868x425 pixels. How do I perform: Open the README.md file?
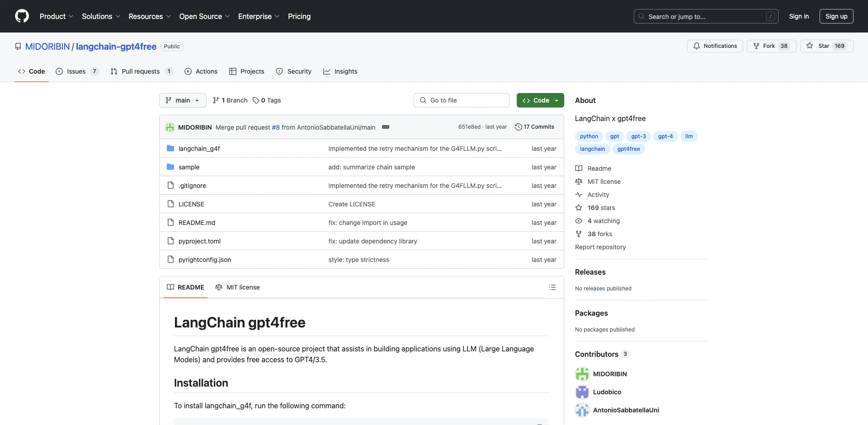197,223
